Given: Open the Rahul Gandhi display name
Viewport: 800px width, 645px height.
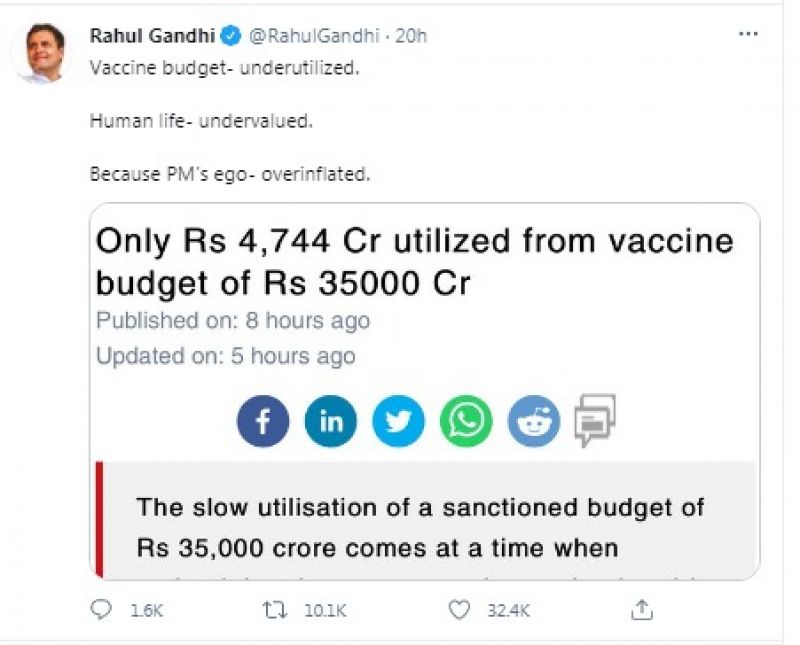Looking at the screenshot, I should 153,36.
